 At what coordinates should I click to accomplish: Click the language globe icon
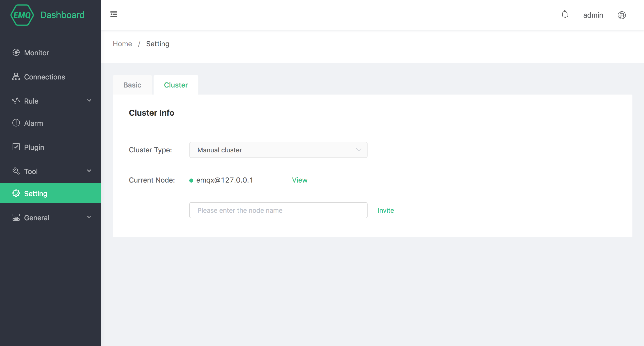point(621,15)
